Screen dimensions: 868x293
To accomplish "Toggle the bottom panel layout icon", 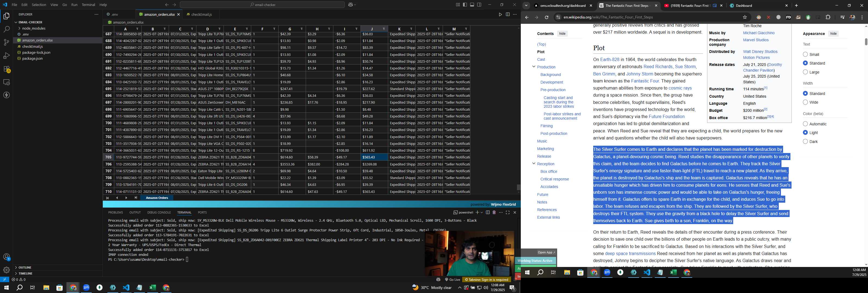I will coord(472,5).
